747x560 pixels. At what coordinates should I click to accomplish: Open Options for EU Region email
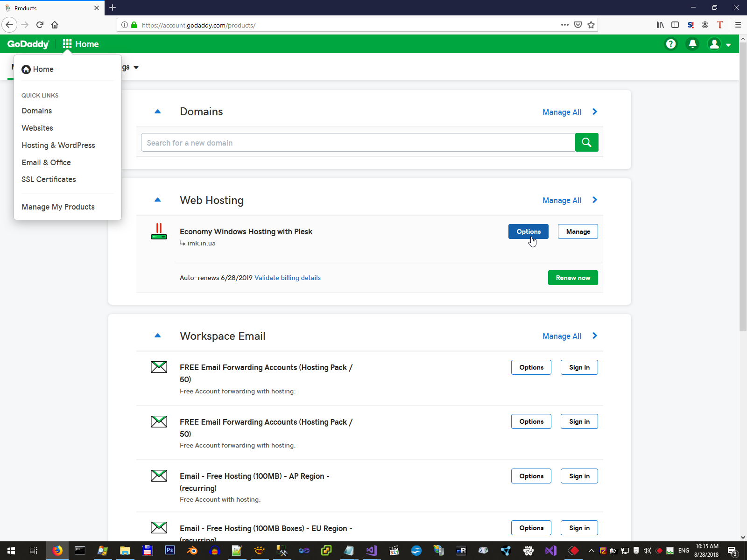[x=531, y=528]
